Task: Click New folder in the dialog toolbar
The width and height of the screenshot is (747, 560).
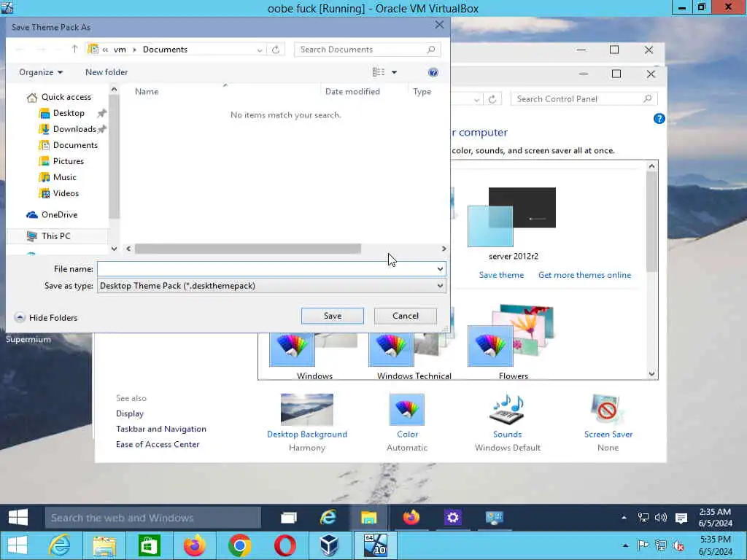Action: point(107,72)
